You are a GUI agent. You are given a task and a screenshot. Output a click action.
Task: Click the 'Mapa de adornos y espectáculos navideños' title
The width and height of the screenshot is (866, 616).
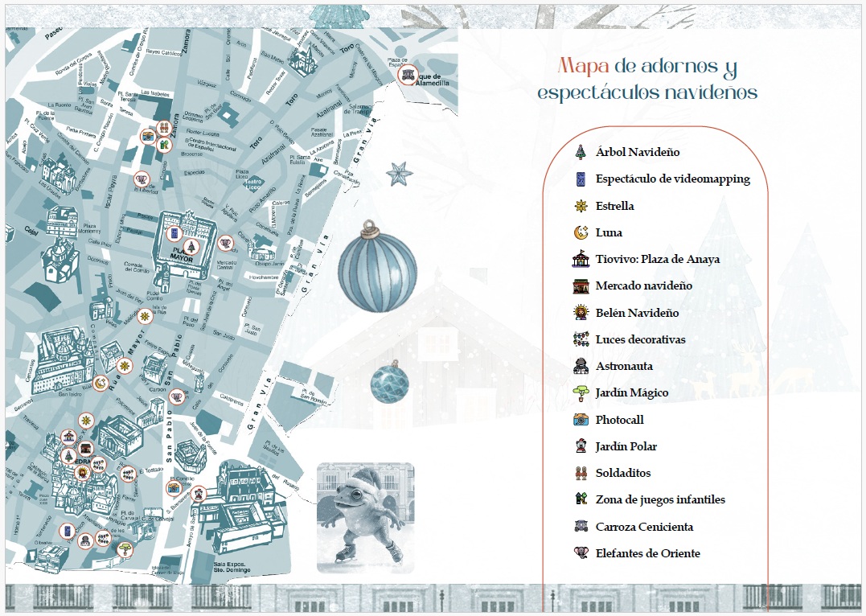click(647, 79)
